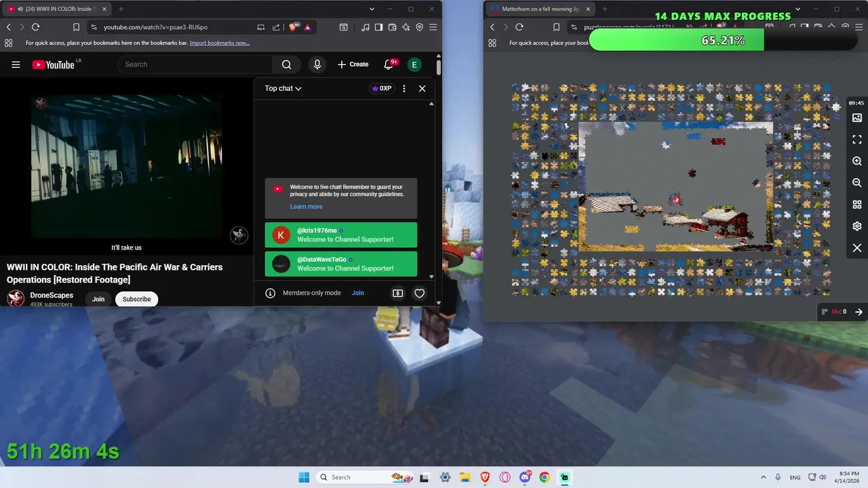Image resolution: width=868 pixels, height=488 pixels.
Task: Click the channel watermark on video
Action: pos(239,235)
